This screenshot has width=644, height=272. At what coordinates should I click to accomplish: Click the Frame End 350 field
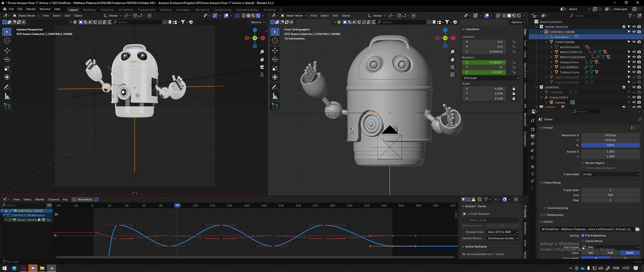coord(610,195)
